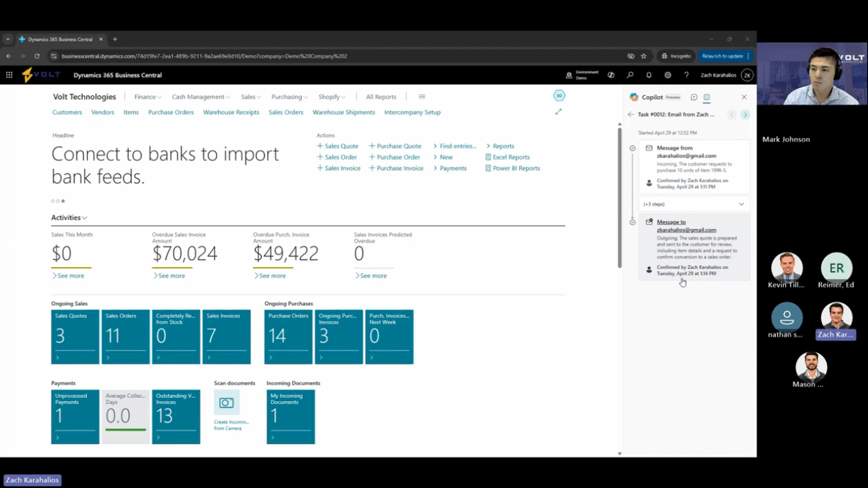
Task: Open a new browser tab
Action: 115,39
